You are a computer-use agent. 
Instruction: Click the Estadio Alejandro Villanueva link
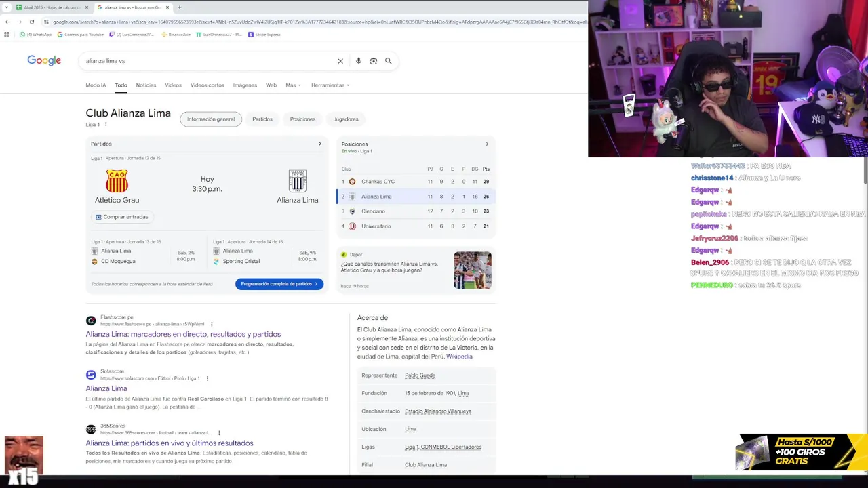click(x=438, y=411)
